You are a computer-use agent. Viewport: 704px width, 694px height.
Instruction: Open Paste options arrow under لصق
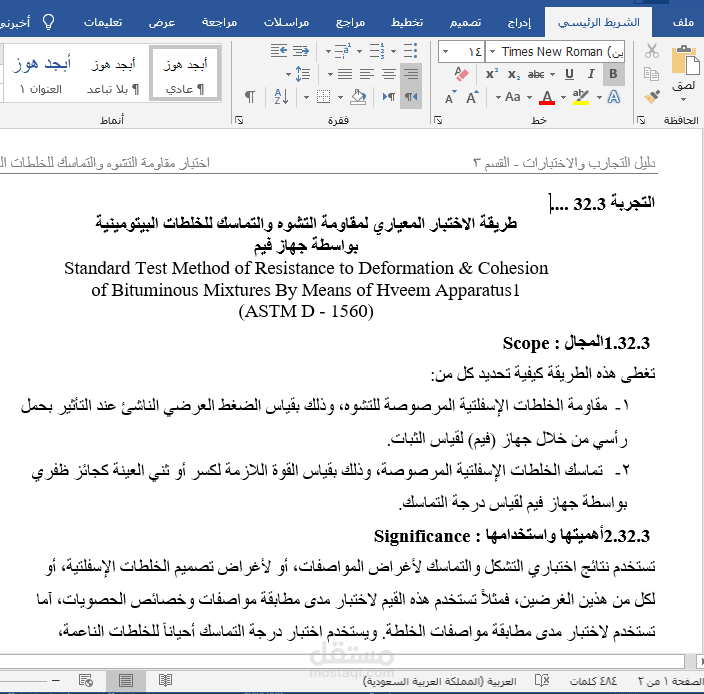tap(684, 99)
